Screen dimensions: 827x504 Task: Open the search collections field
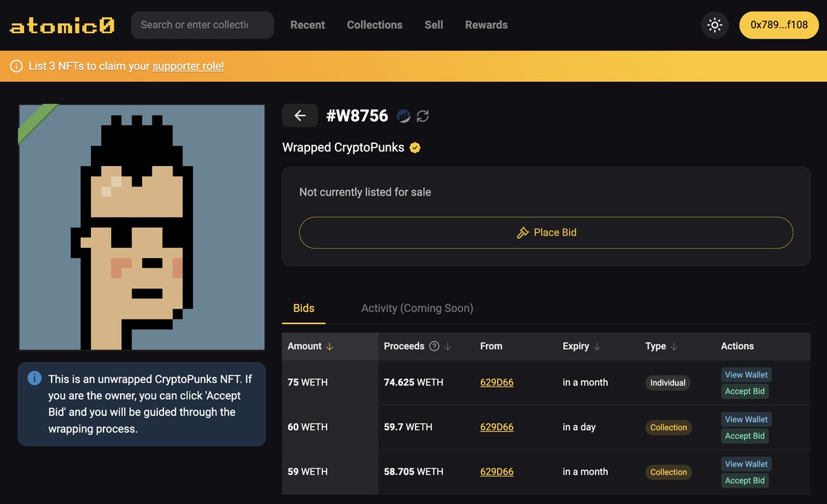tap(202, 25)
